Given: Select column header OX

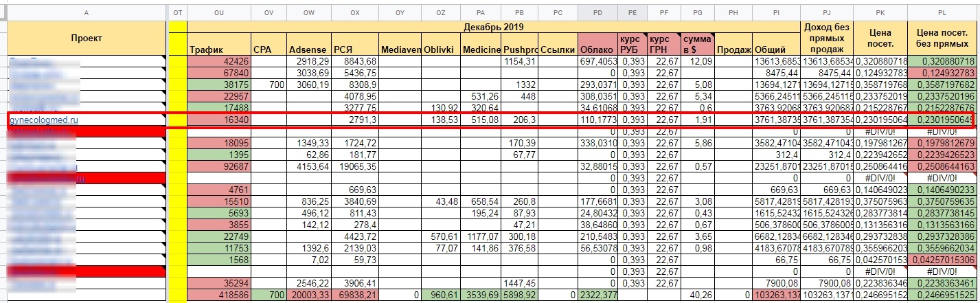Looking at the screenshot, I should 355,13.
